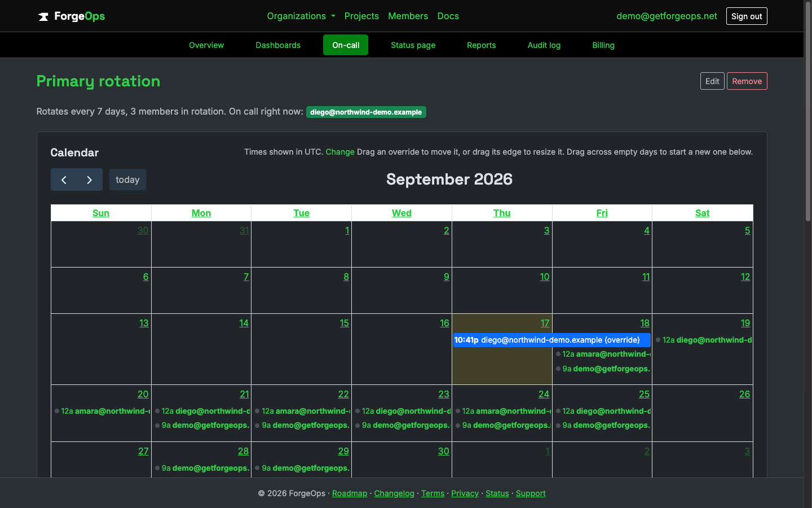The height and width of the screenshot is (508, 812).
Task: Click the Sun column header
Action: [101, 213]
